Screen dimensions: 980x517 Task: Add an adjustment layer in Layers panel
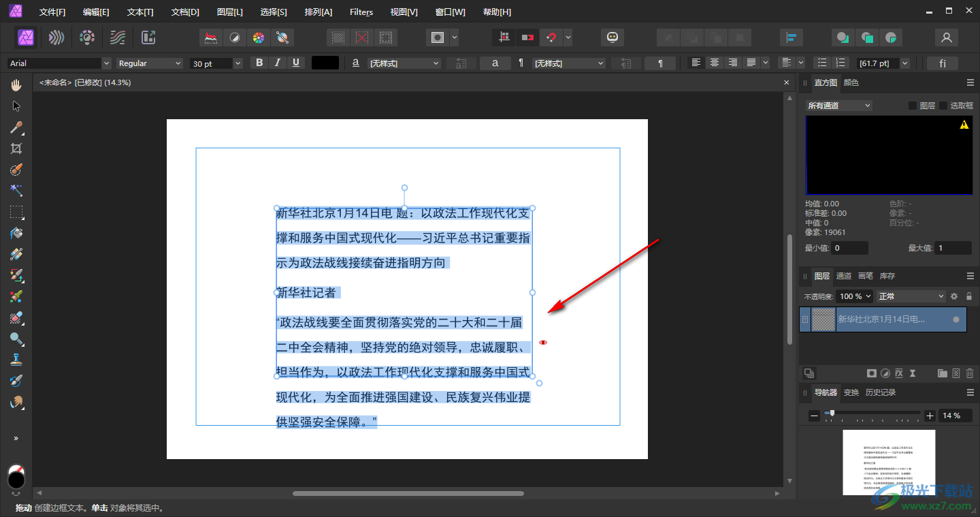coord(885,373)
